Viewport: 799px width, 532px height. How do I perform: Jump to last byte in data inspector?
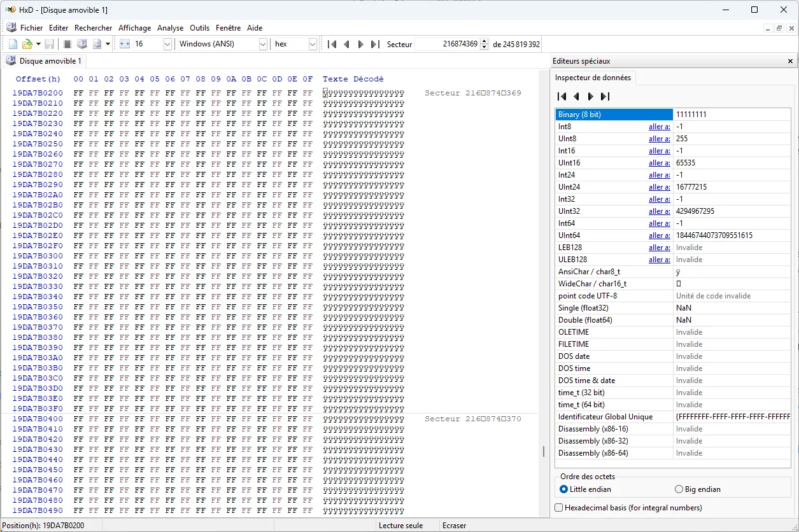[x=605, y=97]
